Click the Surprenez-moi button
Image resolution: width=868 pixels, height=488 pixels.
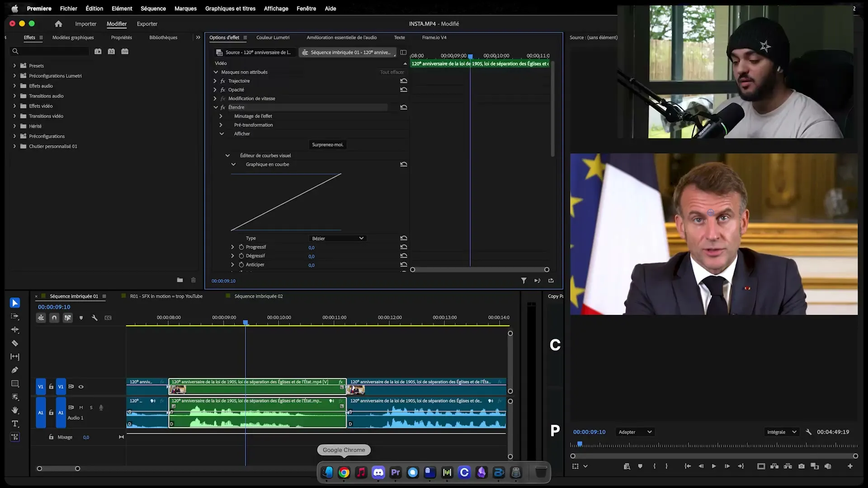(x=328, y=145)
